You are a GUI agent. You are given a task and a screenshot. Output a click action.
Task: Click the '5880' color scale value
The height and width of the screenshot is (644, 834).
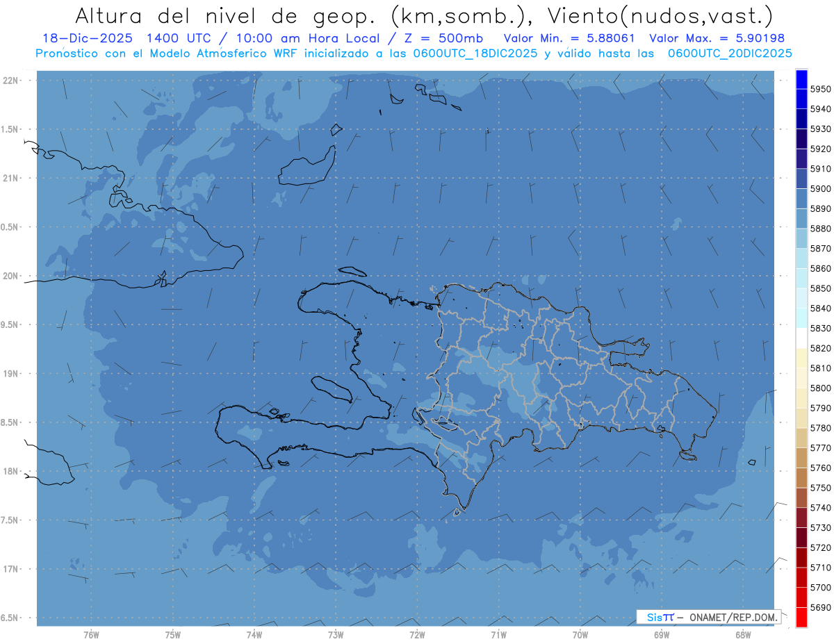coord(821,229)
